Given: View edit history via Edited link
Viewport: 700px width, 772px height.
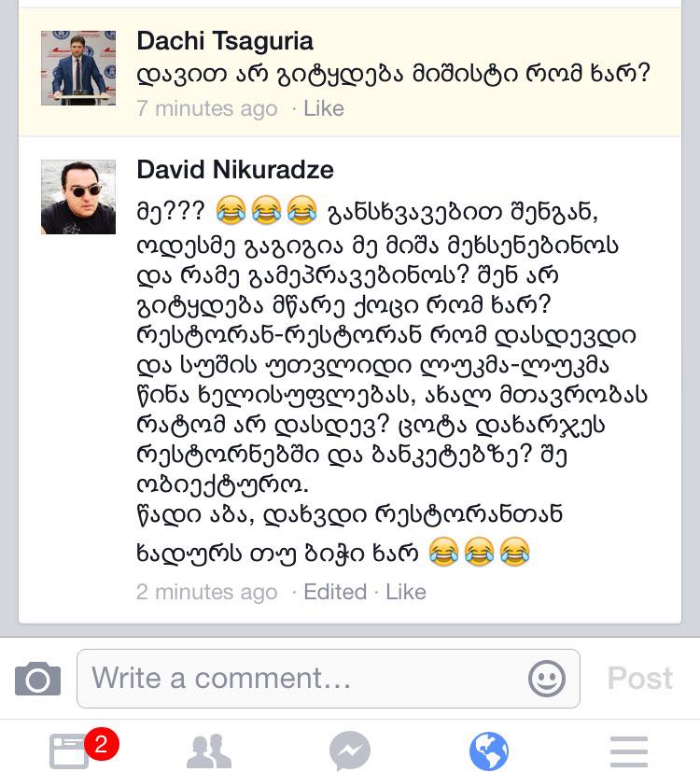Looking at the screenshot, I should [335, 592].
